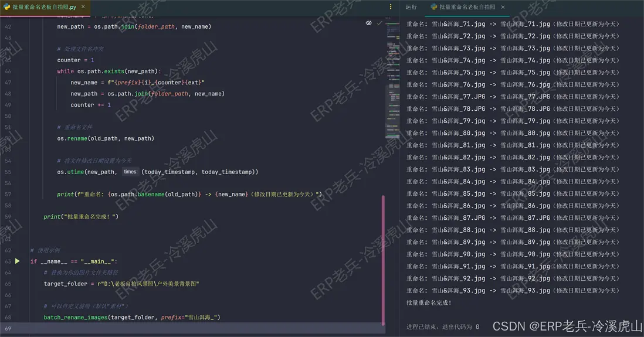Screen dimensions: 644x337
Task: Click the 'counter = 1' code line
Action: click(x=76, y=60)
